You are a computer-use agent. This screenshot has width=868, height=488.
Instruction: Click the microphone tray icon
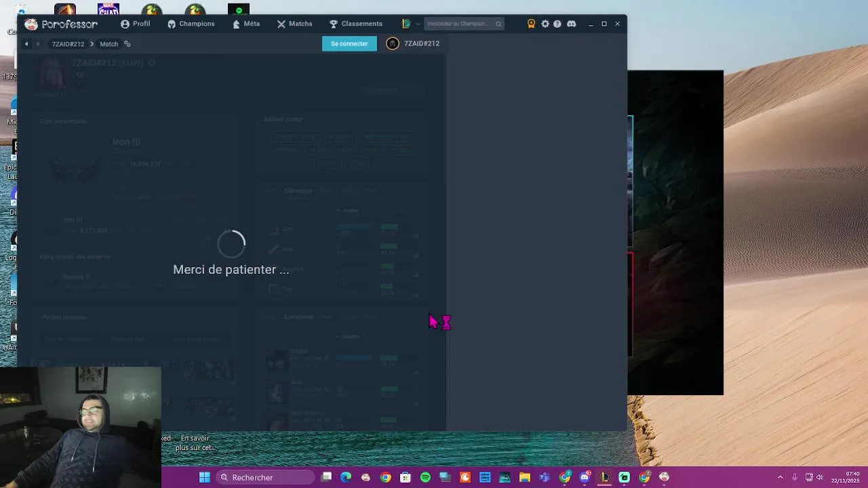(x=795, y=477)
